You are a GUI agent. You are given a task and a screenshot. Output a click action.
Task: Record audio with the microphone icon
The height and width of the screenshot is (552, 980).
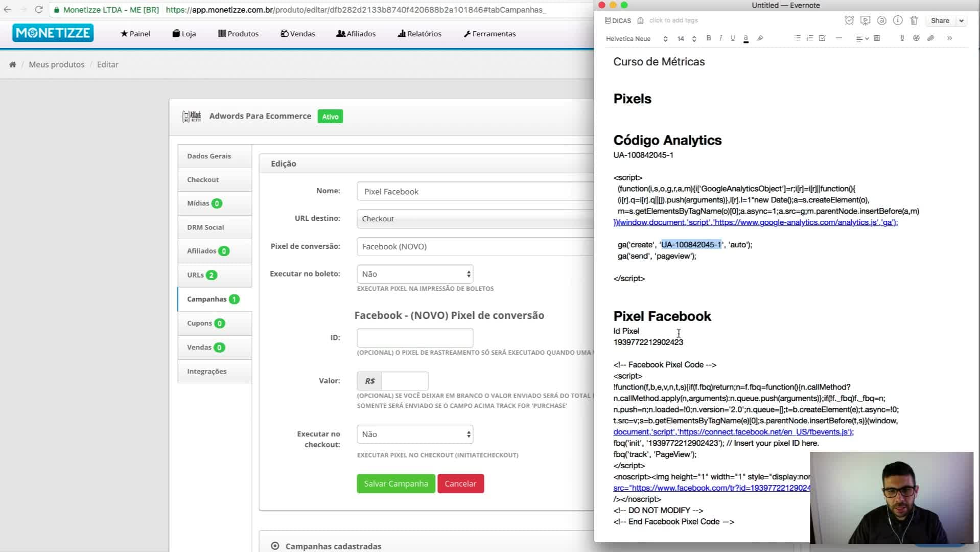tap(902, 38)
